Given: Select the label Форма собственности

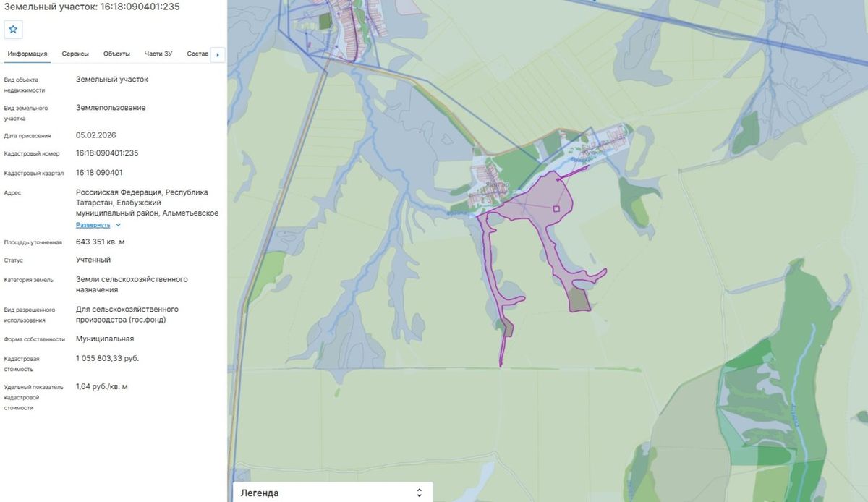Looking at the screenshot, I should (x=35, y=339).
